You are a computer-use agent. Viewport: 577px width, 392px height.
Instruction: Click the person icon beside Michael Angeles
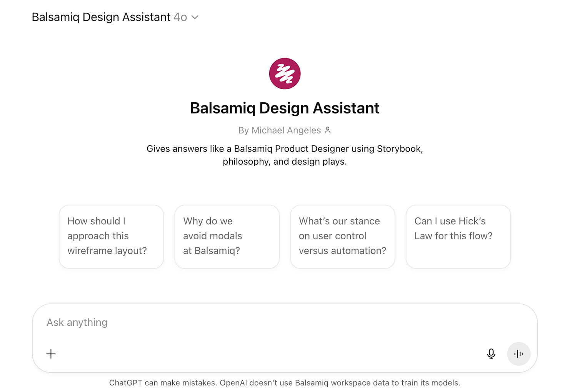(x=328, y=130)
